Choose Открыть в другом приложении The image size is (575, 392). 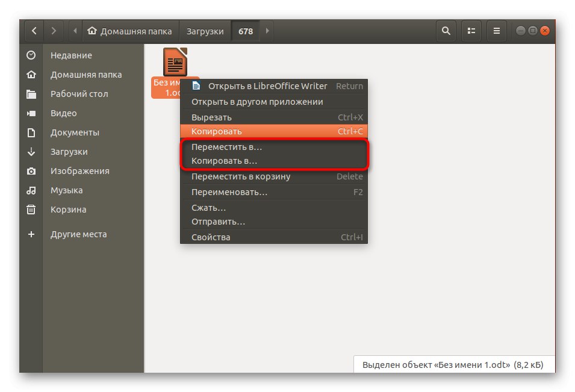point(274,102)
